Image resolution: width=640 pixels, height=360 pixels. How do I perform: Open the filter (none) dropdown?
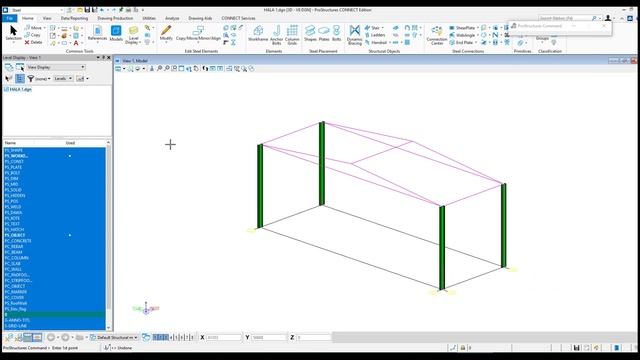pyautogui.click(x=43, y=78)
